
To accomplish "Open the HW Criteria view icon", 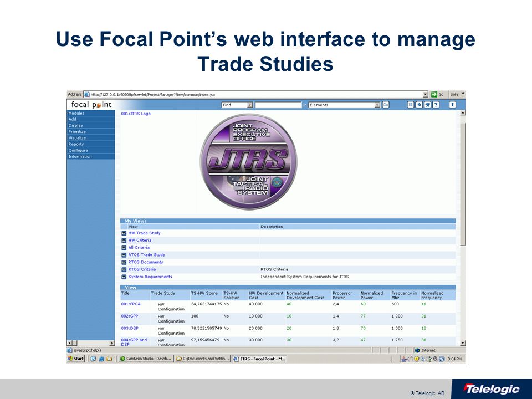I will pos(124,241).
